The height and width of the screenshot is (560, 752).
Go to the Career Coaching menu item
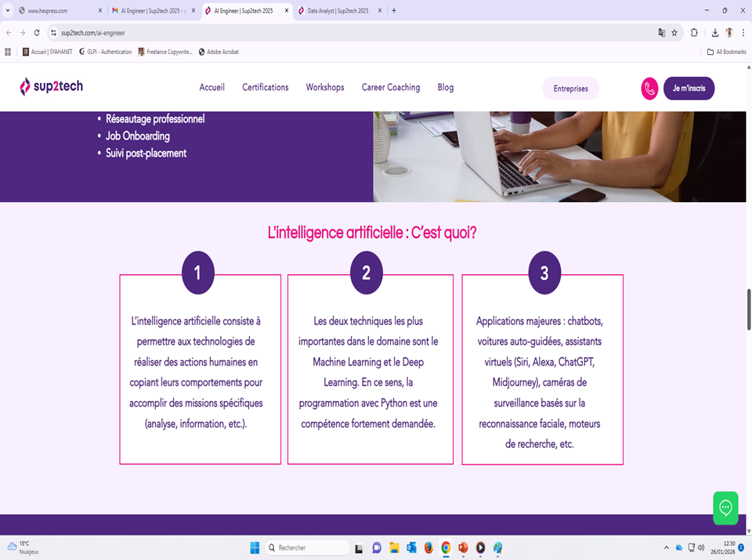tap(390, 88)
